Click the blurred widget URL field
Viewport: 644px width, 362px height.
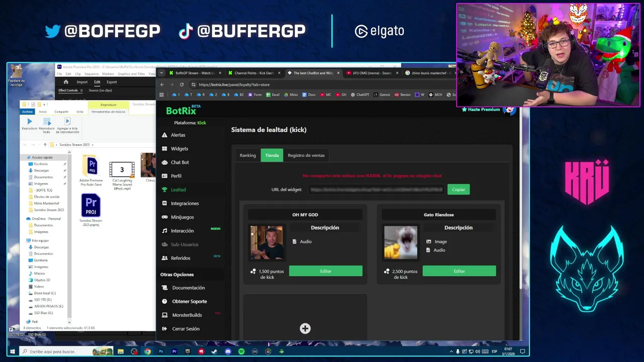tap(376, 190)
